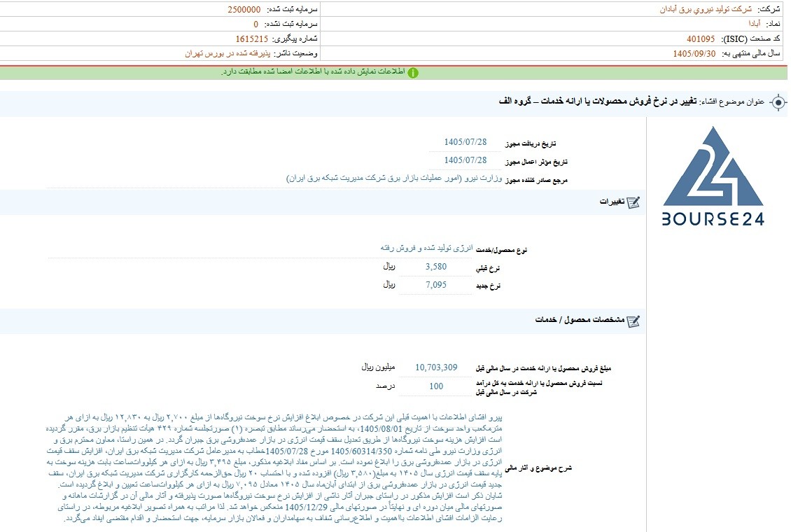This screenshot has width=791, height=532.
Task: Select prior-year sales amount 10,703,309
Action: pos(436,367)
